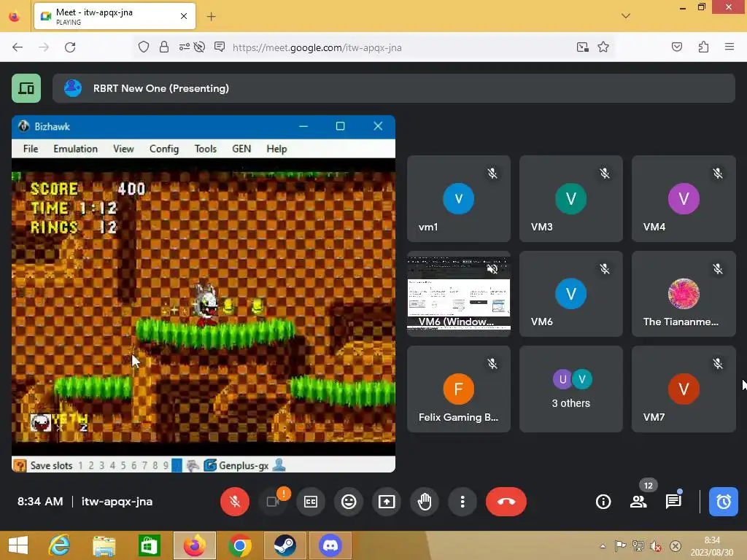
Task: Reload the Meet page
Action: click(70, 47)
